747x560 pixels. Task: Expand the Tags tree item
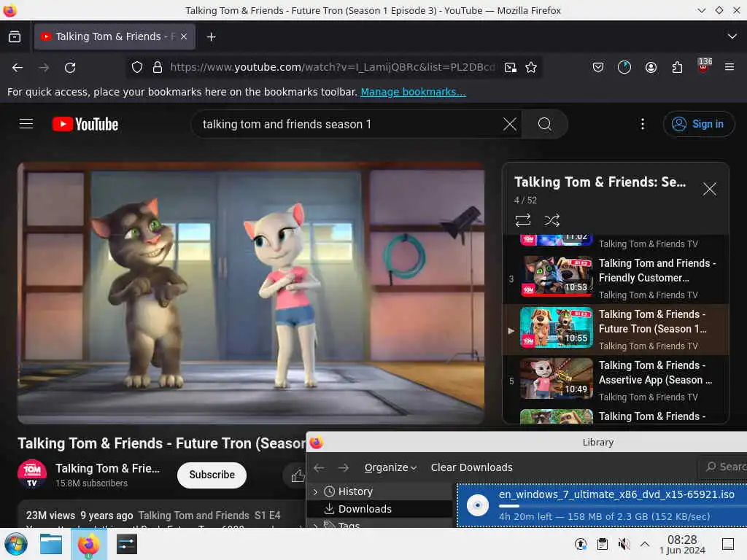[x=315, y=526]
